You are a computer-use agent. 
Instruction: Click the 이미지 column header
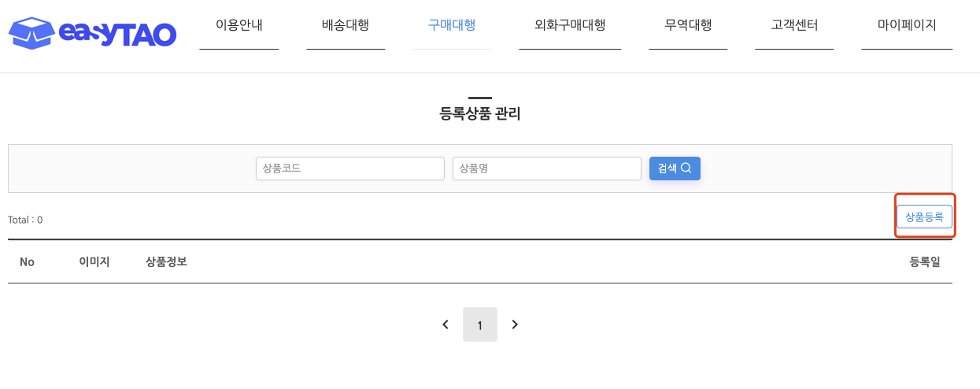(94, 261)
